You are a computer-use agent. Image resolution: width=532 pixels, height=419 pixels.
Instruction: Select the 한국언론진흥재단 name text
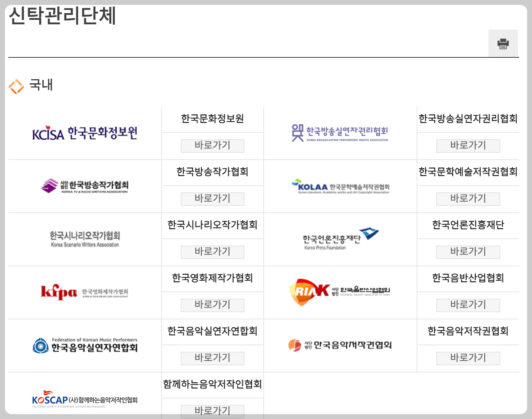click(x=468, y=225)
